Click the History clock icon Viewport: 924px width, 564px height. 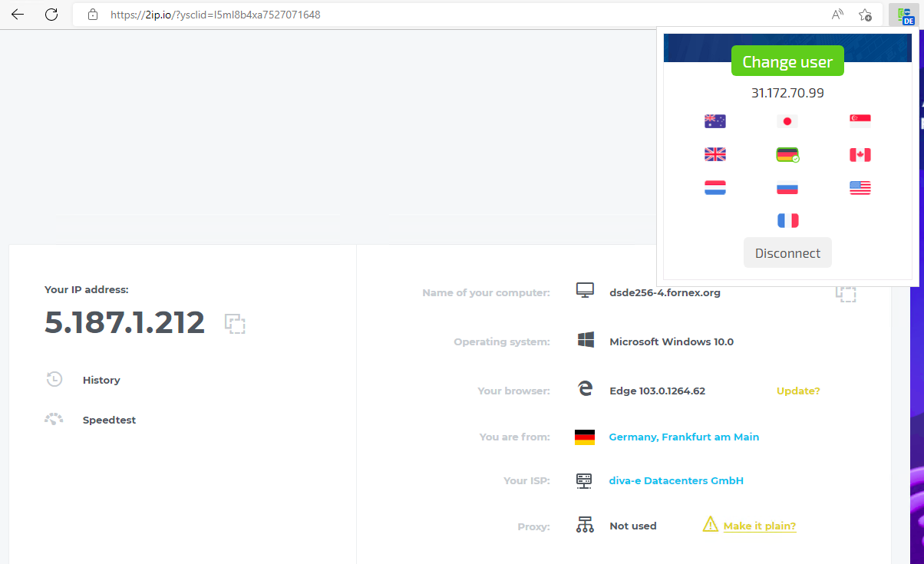click(x=54, y=379)
